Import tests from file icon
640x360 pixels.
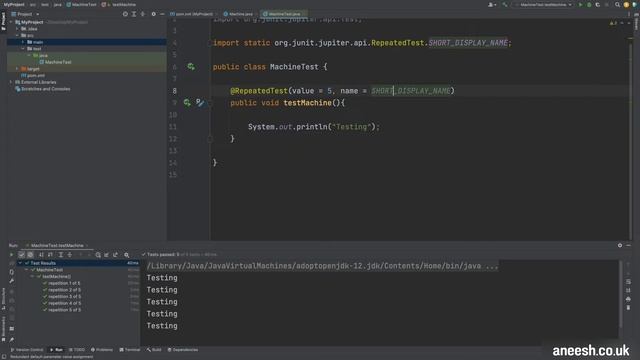107,255
